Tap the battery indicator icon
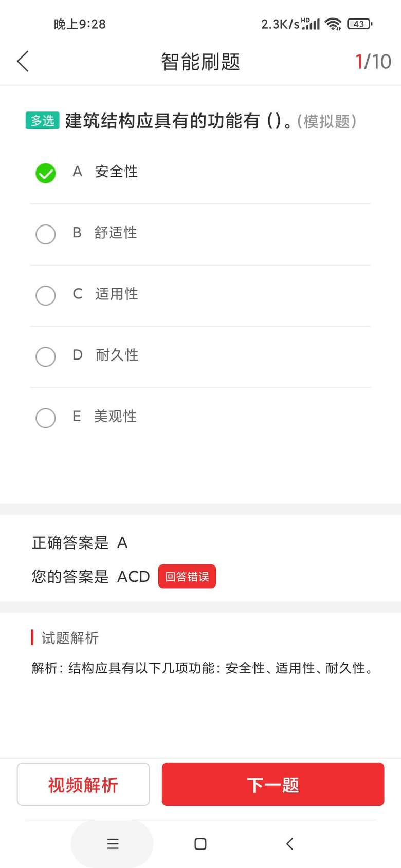Image resolution: width=401 pixels, height=868 pixels. [359, 24]
